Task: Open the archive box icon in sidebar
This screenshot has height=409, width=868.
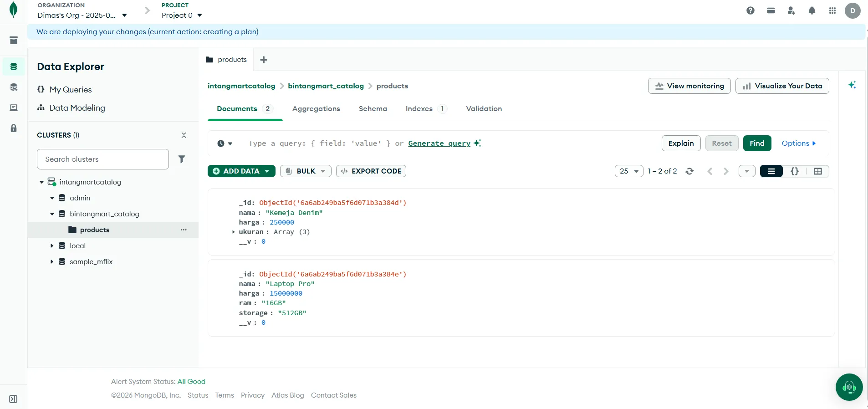Action: click(x=14, y=40)
